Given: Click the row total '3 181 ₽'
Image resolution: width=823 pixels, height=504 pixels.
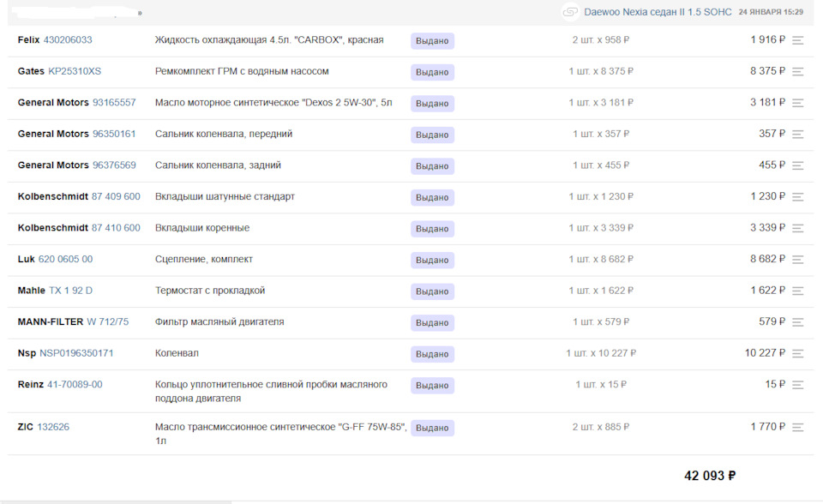Looking at the screenshot, I should [x=767, y=102].
